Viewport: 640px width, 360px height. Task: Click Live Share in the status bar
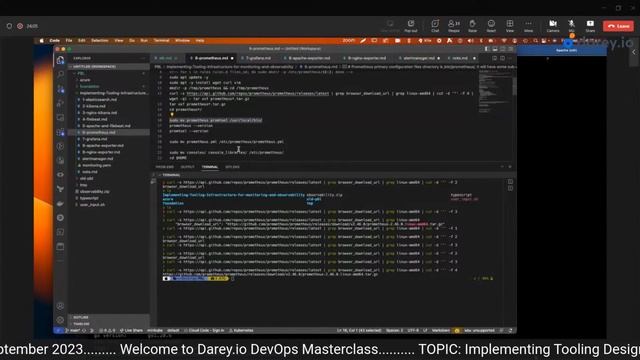tap(131, 330)
